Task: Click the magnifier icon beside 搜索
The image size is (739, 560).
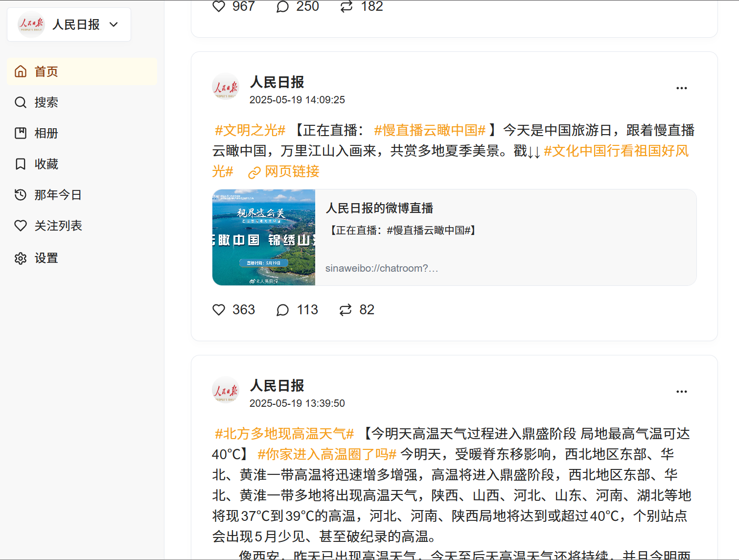Action: 21,102
